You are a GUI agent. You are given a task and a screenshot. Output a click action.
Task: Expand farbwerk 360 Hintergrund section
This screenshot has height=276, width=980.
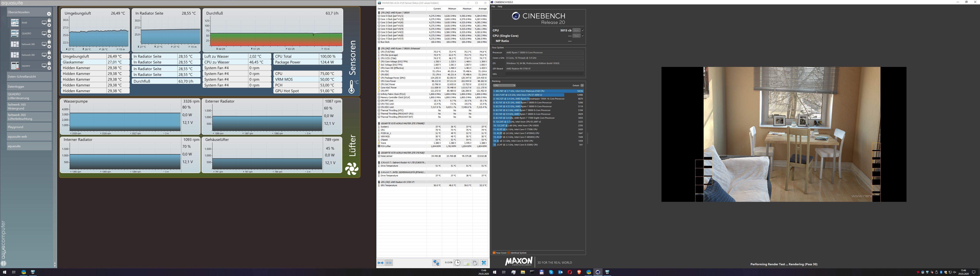coord(29,106)
